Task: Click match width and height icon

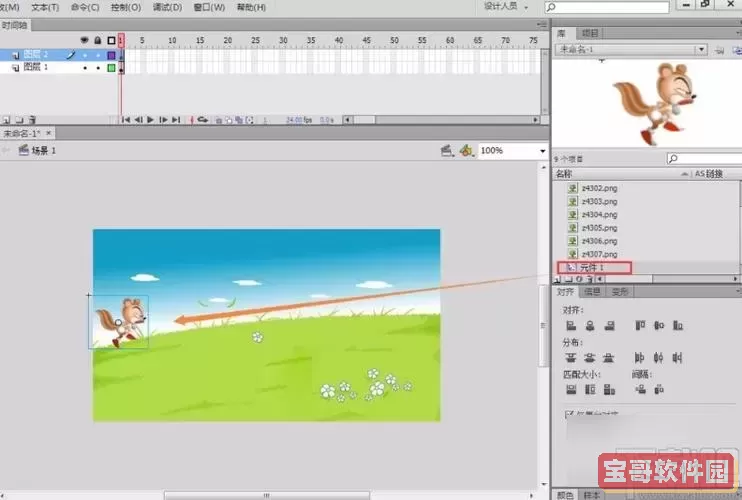Action: 610,389
